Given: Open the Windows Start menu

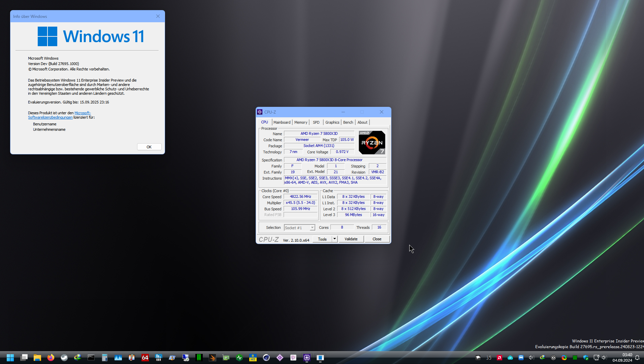Looking at the screenshot, I should click(x=10, y=358).
